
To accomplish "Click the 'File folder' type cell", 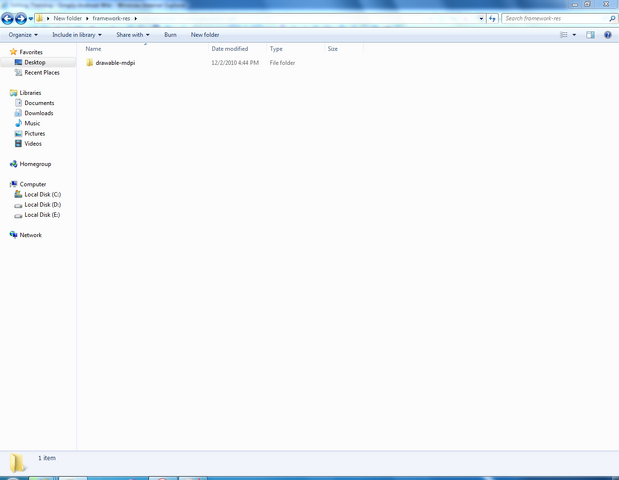I will click(282, 63).
